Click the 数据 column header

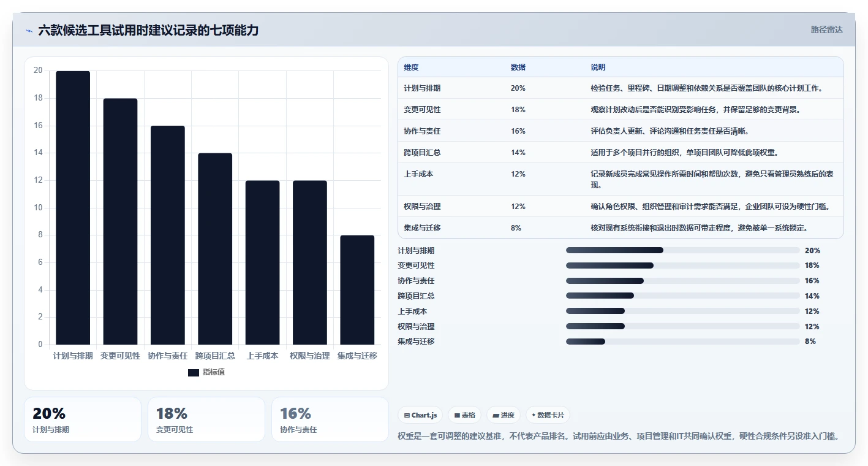tap(518, 67)
